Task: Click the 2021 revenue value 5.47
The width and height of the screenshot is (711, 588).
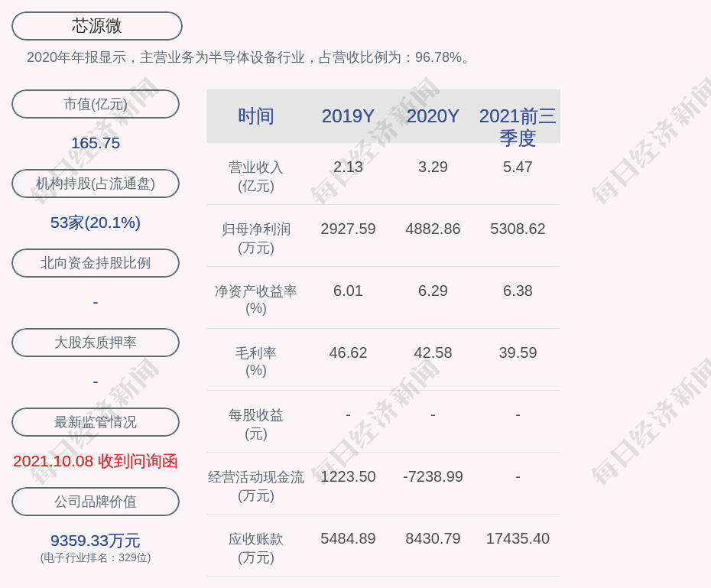Action: click(x=518, y=167)
